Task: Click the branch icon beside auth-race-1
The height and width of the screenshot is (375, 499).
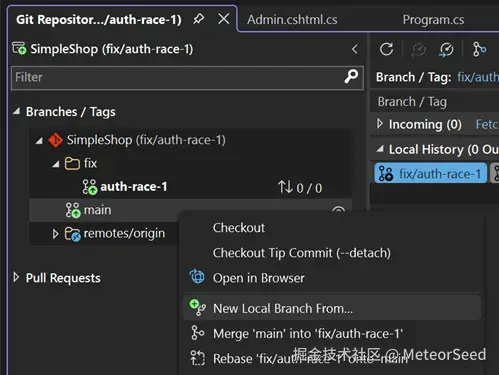Action: [x=90, y=187]
